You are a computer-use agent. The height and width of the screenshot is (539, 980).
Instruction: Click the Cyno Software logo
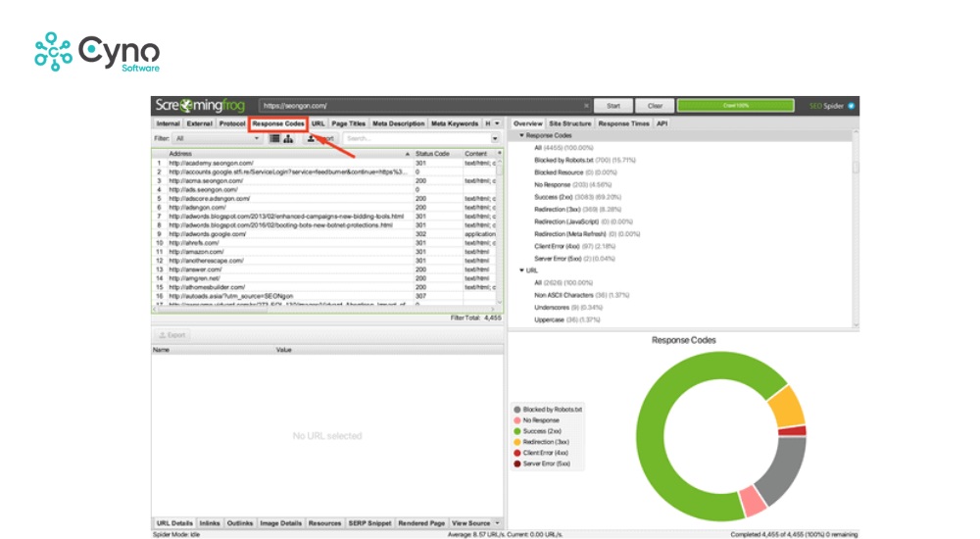click(96, 51)
